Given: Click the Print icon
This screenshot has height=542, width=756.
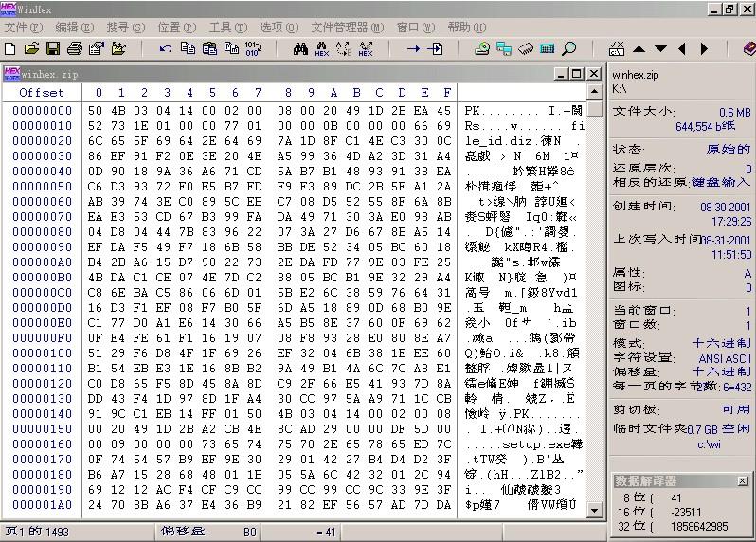Looking at the screenshot, I should [x=75, y=48].
